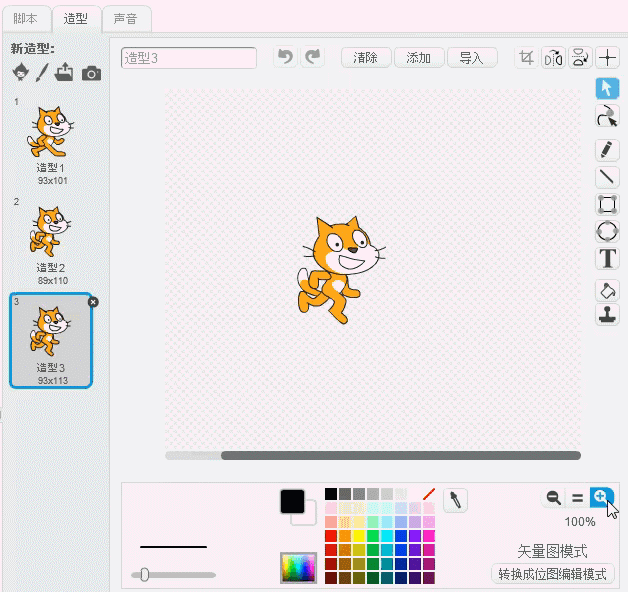The image size is (628, 592).
Task: Select the paint bucket fill tool
Action: (x=607, y=290)
